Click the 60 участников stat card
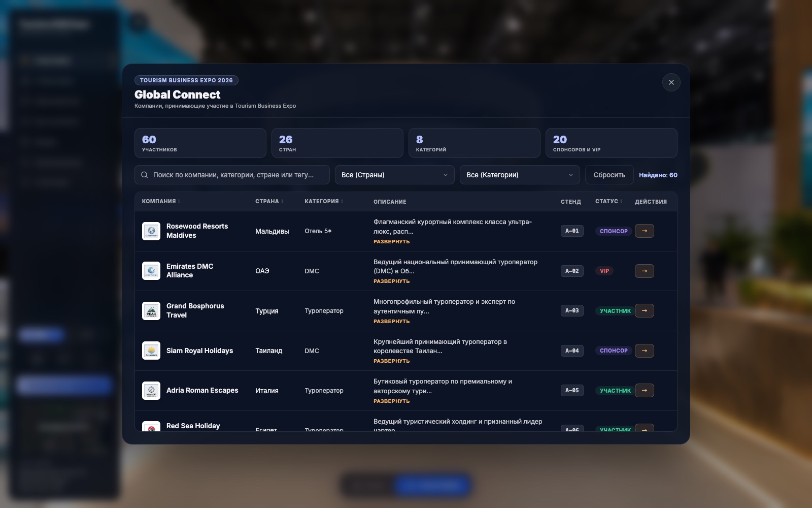The height and width of the screenshot is (508, 812). pyautogui.click(x=200, y=143)
